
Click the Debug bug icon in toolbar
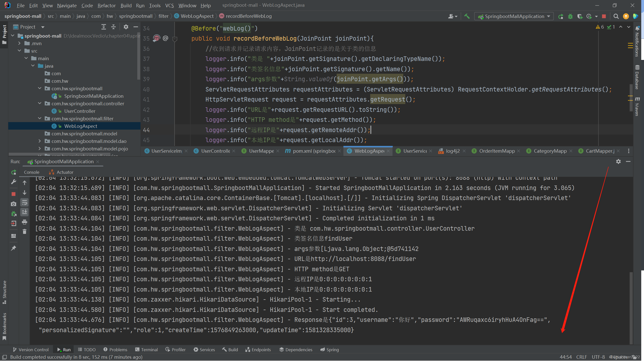coord(570,16)
